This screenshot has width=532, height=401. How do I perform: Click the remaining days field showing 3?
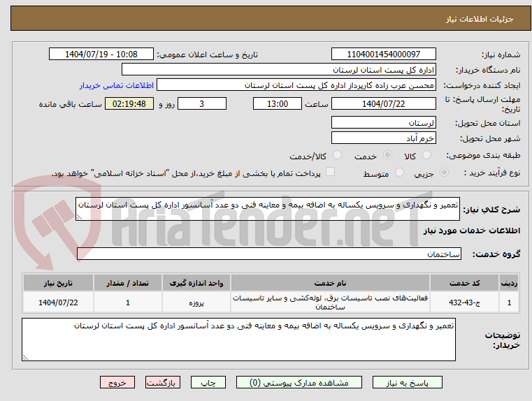point(202,103)
